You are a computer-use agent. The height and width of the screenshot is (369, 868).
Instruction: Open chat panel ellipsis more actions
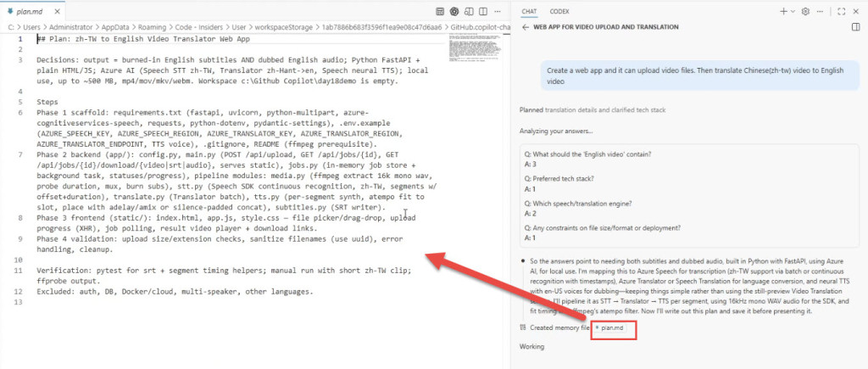coord(820,11)
